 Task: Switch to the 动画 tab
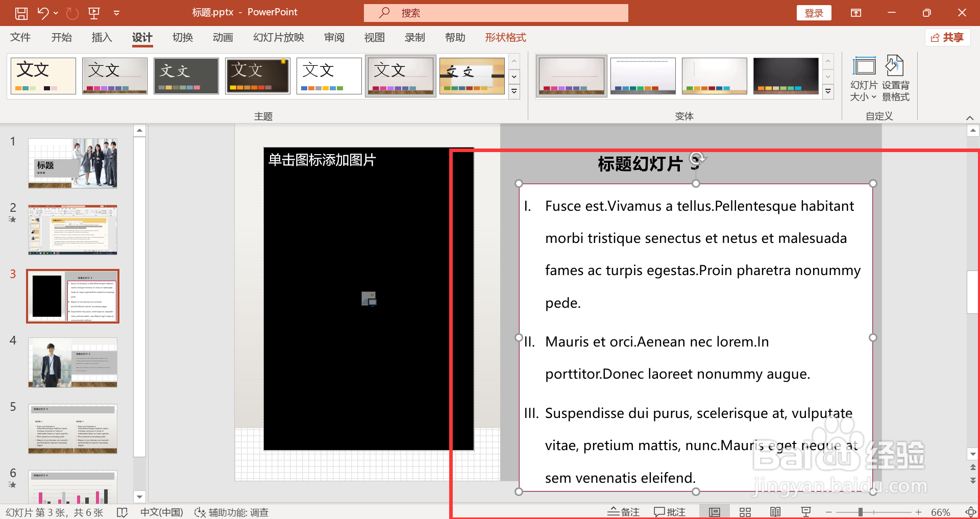pos(223,37)
